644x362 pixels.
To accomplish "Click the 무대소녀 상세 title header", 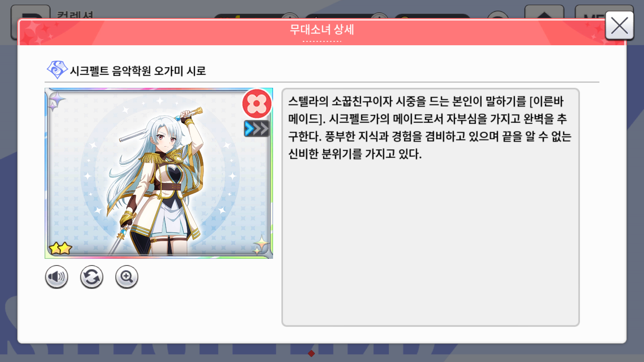I will [322, 30].
